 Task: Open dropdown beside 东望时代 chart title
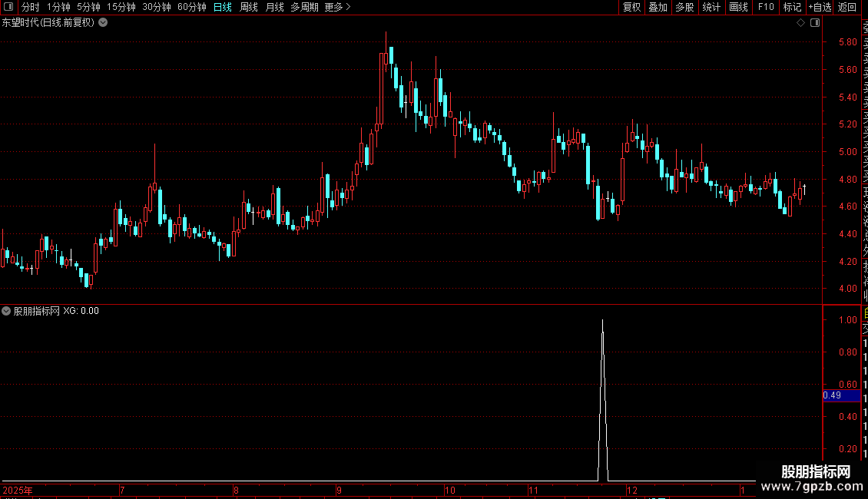[103, 23]
